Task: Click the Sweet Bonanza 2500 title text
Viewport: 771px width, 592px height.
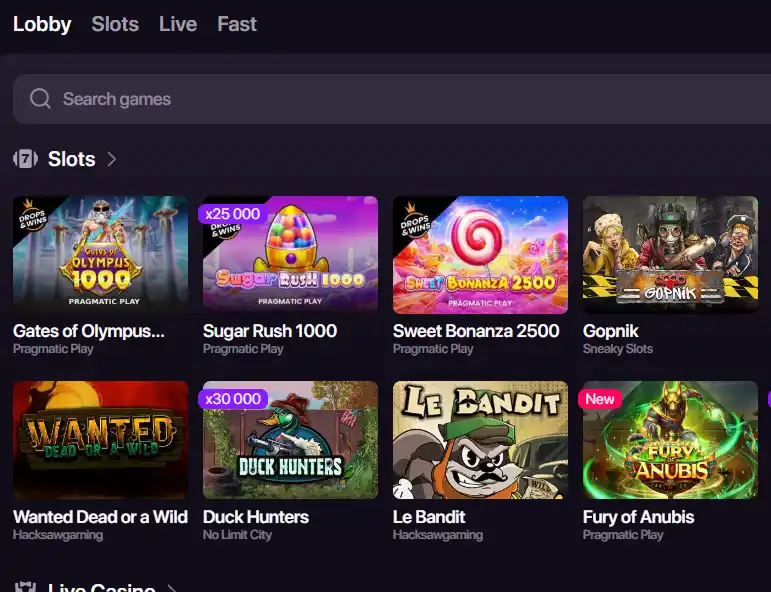Action: tap(476, 331)
